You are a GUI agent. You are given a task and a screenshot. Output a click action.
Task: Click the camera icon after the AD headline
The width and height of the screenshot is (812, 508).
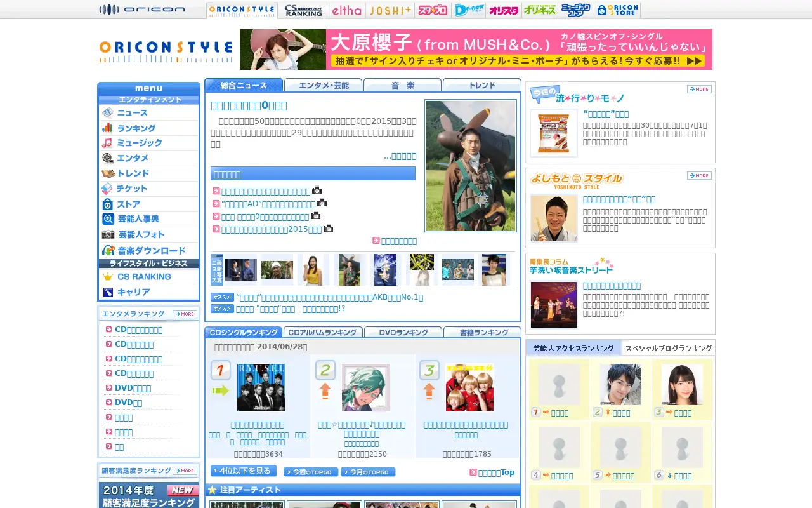322,203
